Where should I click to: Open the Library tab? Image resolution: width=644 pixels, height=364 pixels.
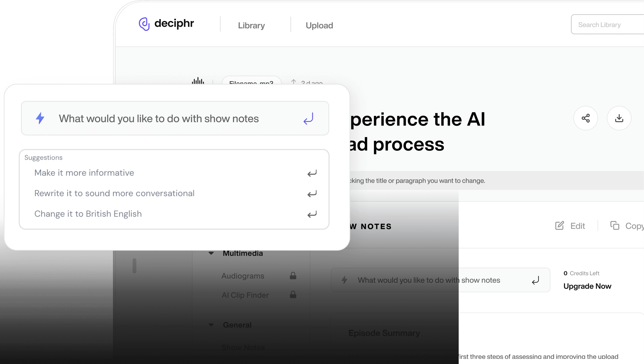tap(251, 25)
